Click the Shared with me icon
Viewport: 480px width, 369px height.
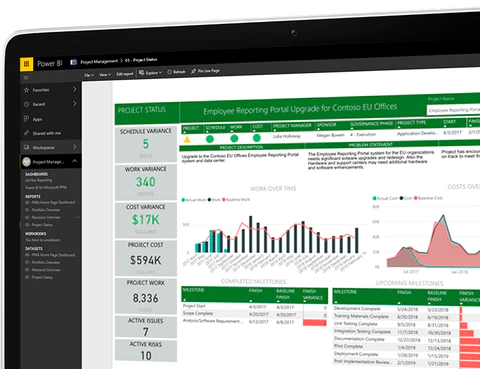(26, 133)
